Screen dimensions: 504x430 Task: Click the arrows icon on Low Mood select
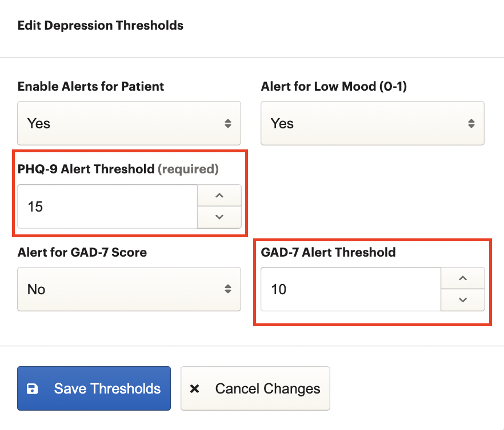[x=471, y=123]
